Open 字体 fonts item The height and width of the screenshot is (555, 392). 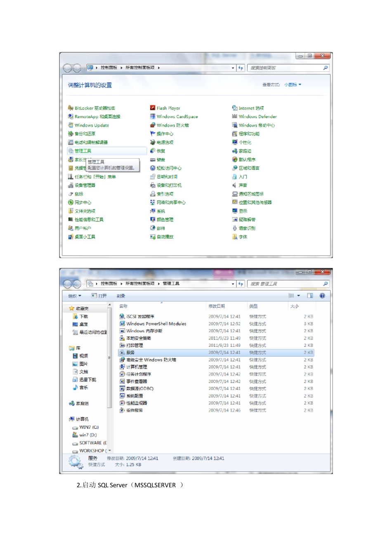tap(240, 237)
